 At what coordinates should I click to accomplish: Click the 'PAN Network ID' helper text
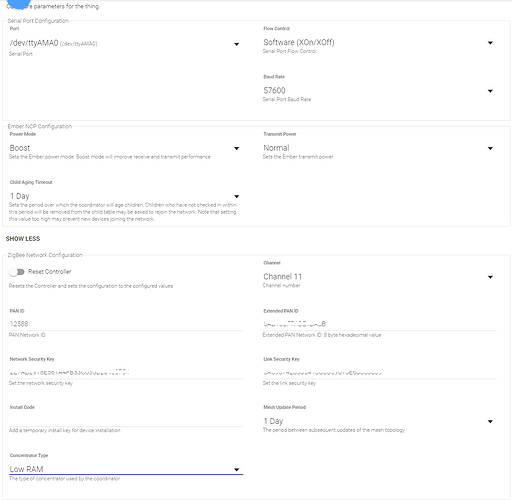(27, 335)
